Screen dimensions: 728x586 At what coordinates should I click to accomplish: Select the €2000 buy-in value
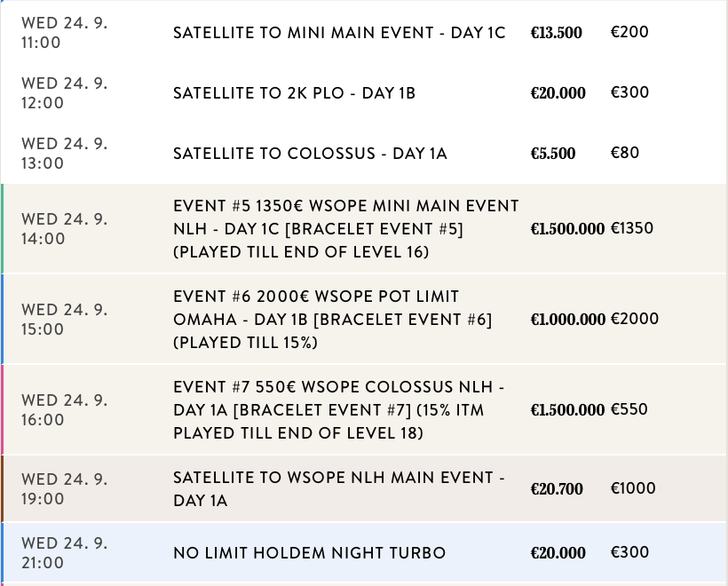coord(635,320)
